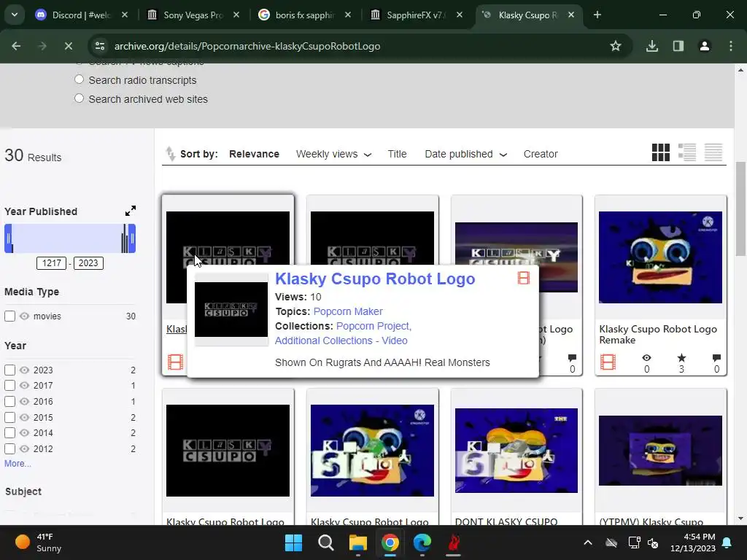Toggle the sort direction arrows
747x560 pixels.
(x=170, y=153)
